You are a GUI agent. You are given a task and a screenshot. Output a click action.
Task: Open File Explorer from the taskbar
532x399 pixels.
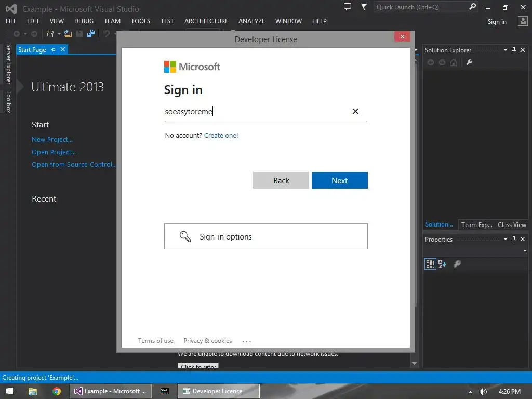(33, 391)
